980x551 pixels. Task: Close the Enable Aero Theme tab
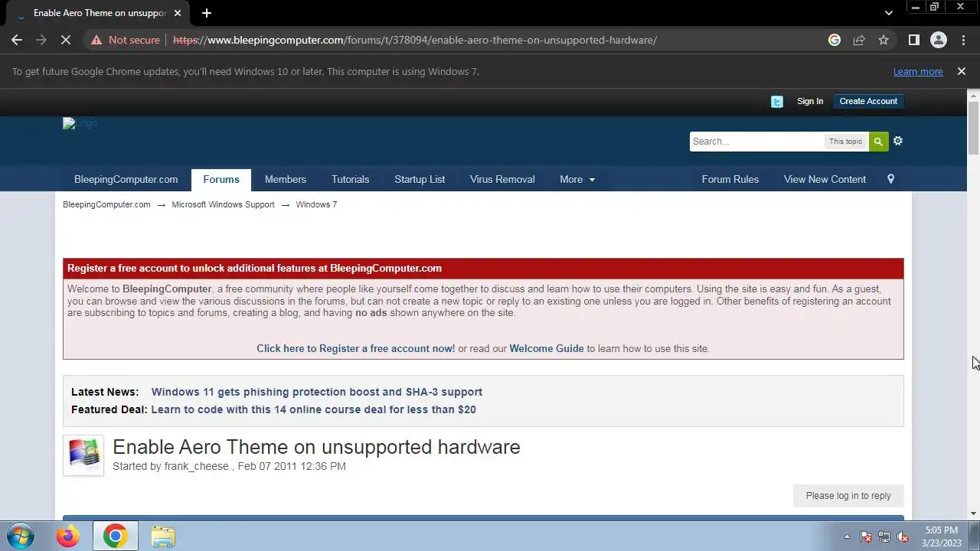[x=178, y=13]
